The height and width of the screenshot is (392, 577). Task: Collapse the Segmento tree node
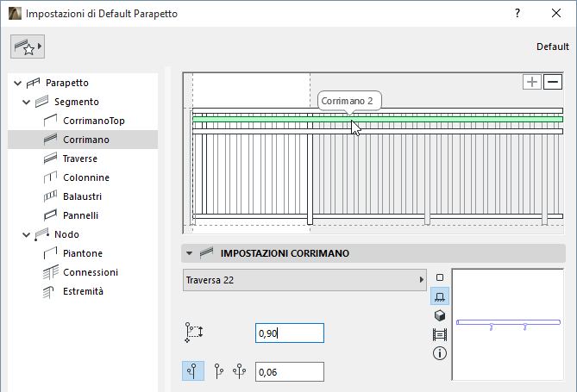[x=28, y=102]
